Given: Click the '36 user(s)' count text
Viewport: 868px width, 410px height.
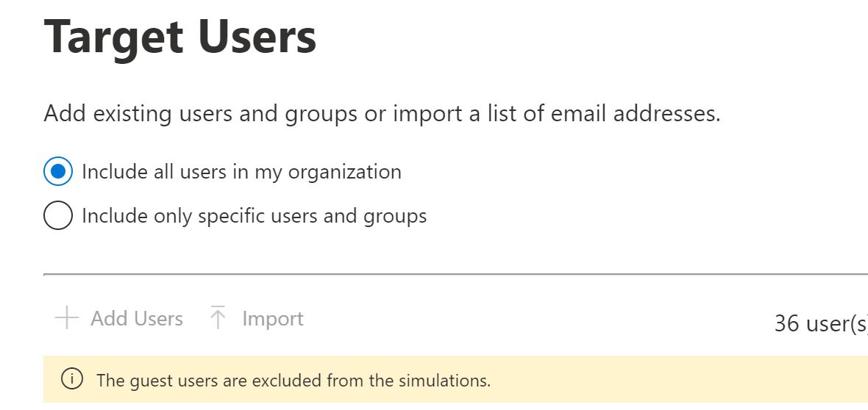Looking at the screenshot, I should pyautogui.click(x=821, y=323).
